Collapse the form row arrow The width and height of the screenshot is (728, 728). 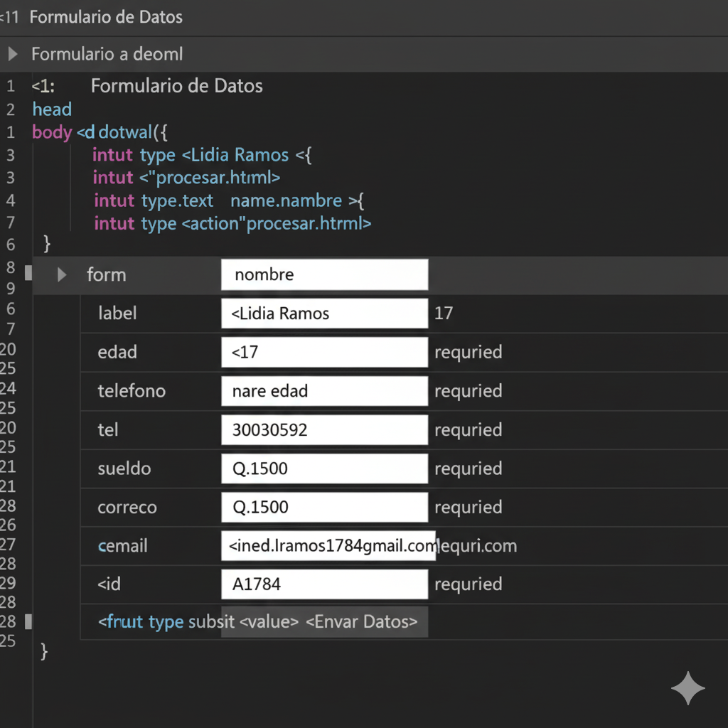pyautogui.click(x=62, y=274)
